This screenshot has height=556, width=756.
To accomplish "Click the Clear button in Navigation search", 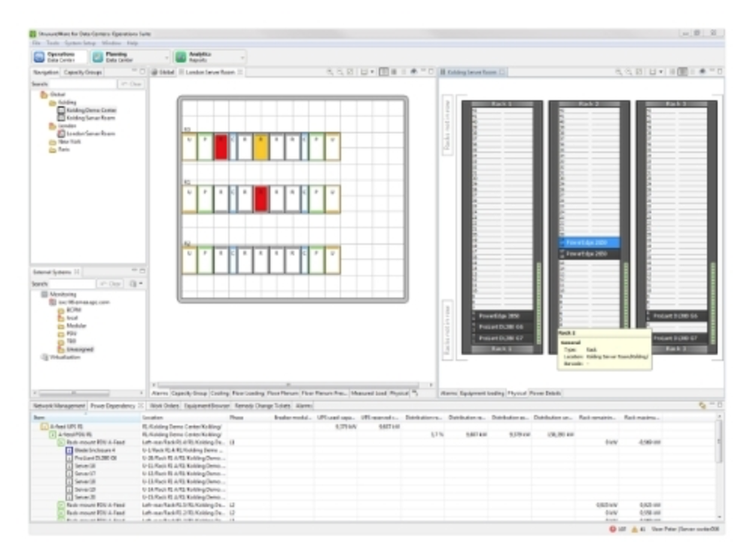I will click(131, 84).
